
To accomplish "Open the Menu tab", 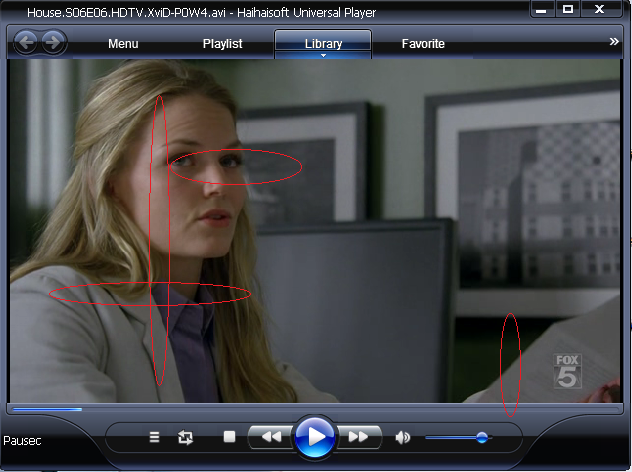I will tap(123, 44).
